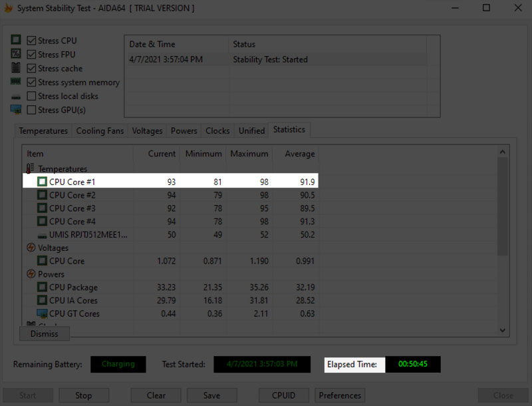Open the Clocks tab
This screenshot has height=406, width=532.
coord(217,130)
